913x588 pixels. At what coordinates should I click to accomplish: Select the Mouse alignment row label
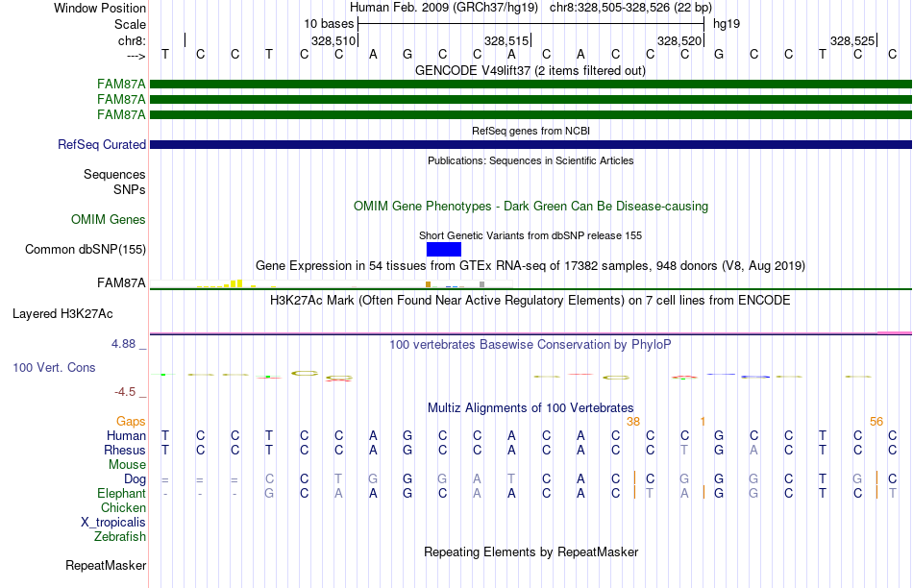tap(127, 465)
